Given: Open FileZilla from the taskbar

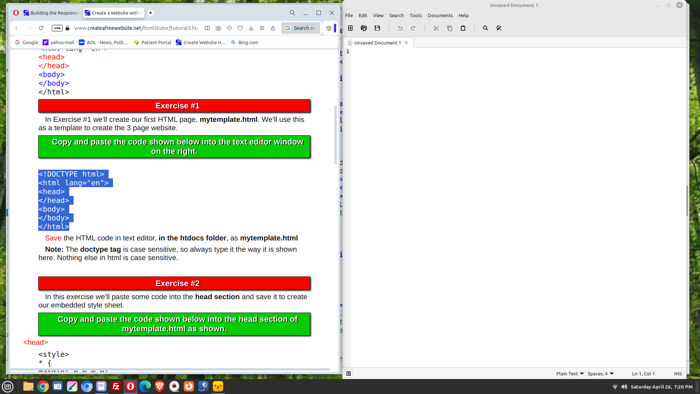Looking at the screenshot, I should tap(116, 386).
